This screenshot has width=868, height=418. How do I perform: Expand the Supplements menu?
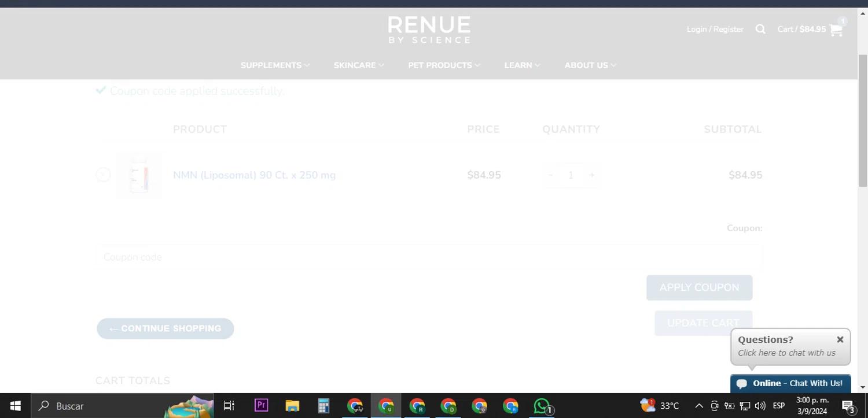(275, 65)
